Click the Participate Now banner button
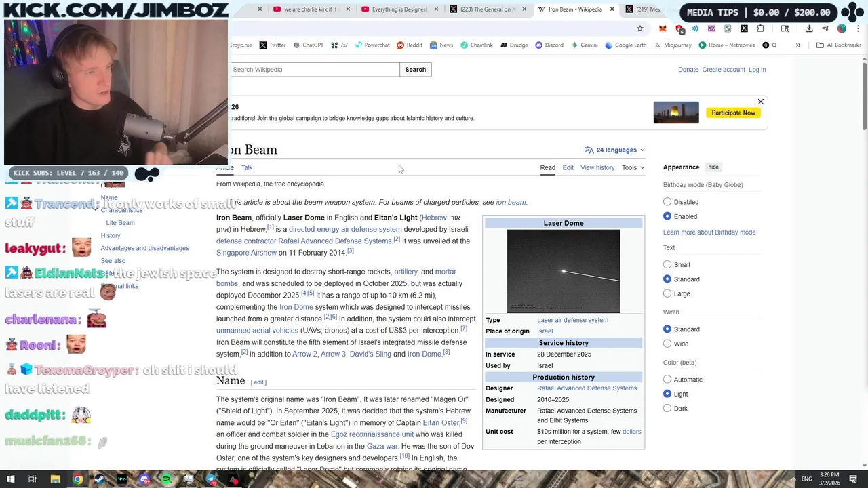 pos(733,113)
